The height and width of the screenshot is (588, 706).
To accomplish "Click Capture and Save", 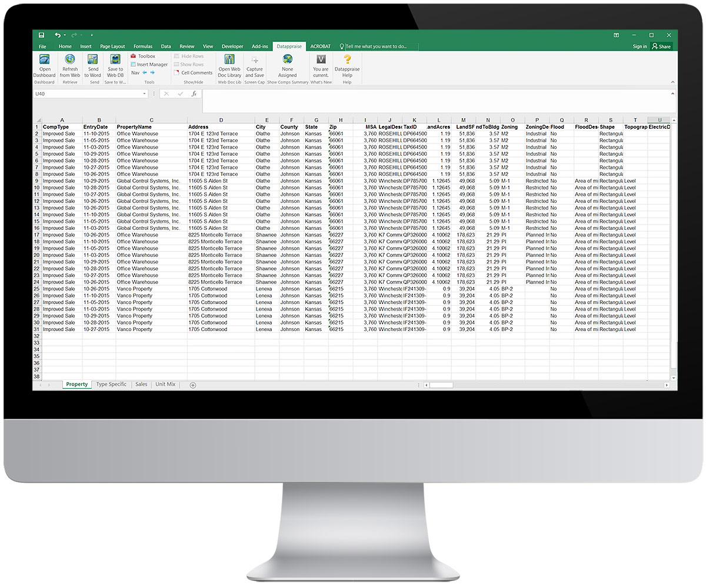I will coord(254,65).
